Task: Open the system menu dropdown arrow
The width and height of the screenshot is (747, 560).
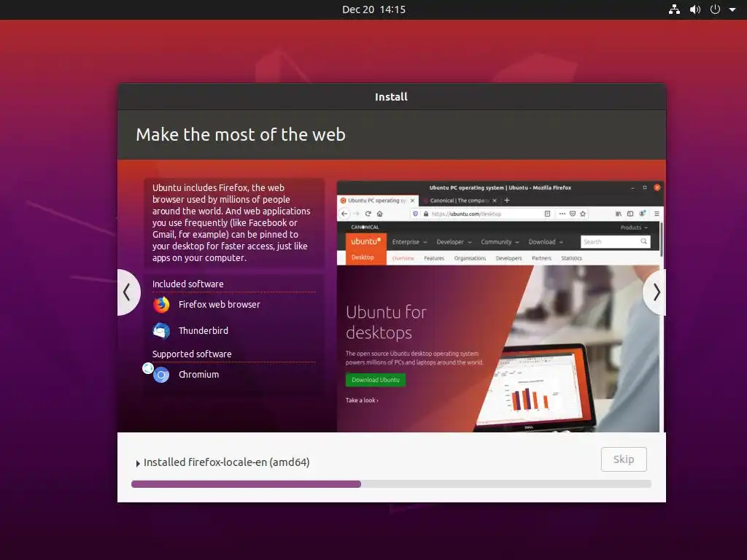Action: point(732,9)
